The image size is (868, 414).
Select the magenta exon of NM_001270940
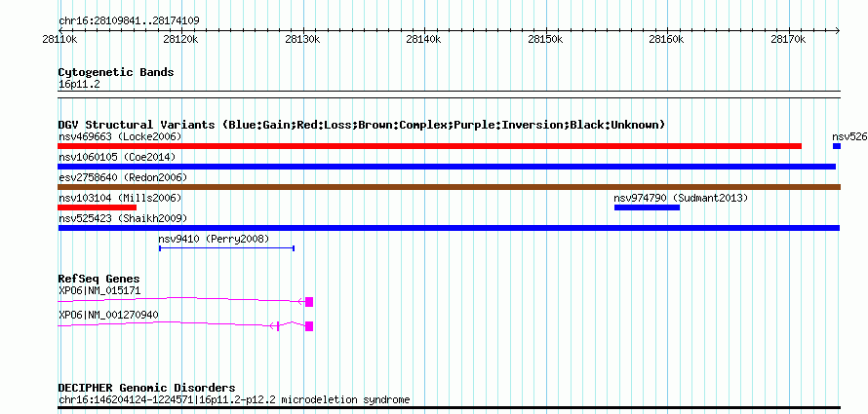click(309, 326)
